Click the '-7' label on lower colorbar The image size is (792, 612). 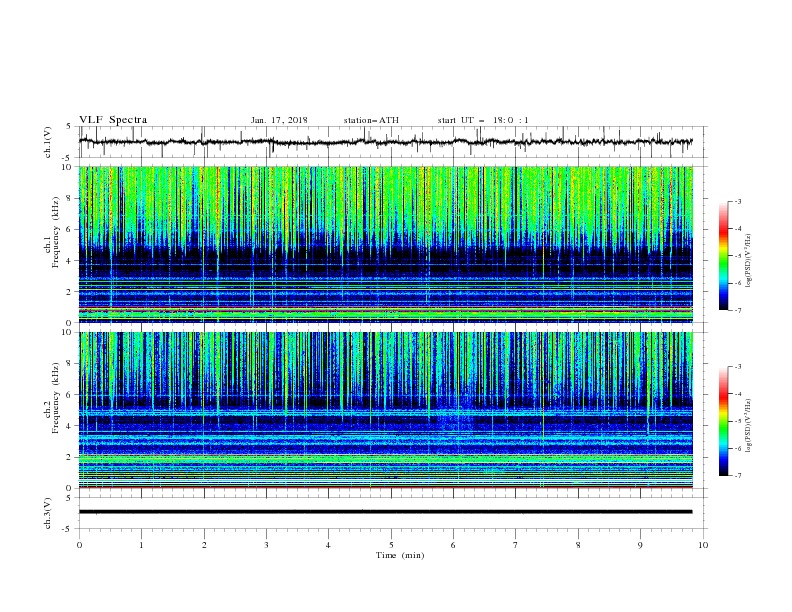coord(738,476)
